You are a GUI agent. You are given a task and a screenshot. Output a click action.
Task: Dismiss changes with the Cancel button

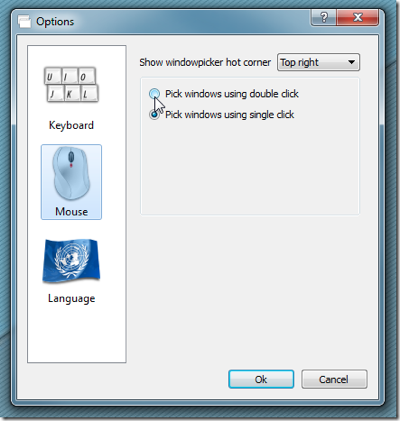tap(334, 379)
